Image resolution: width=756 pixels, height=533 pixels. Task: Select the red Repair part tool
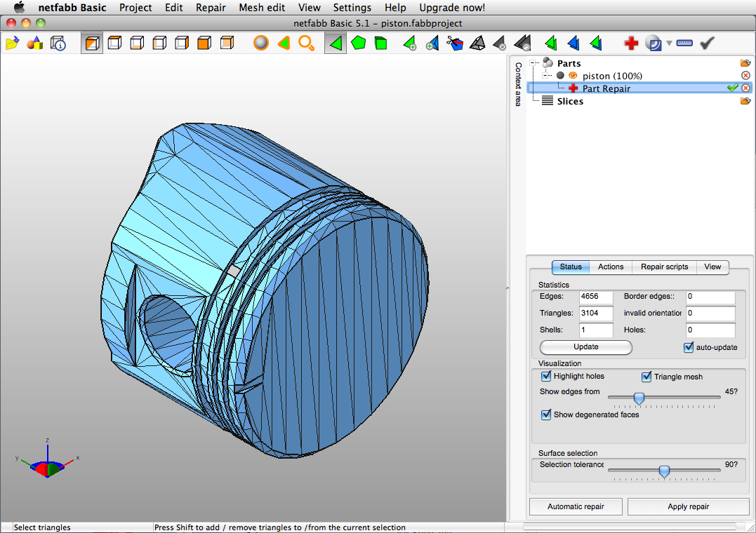[630, 43]
